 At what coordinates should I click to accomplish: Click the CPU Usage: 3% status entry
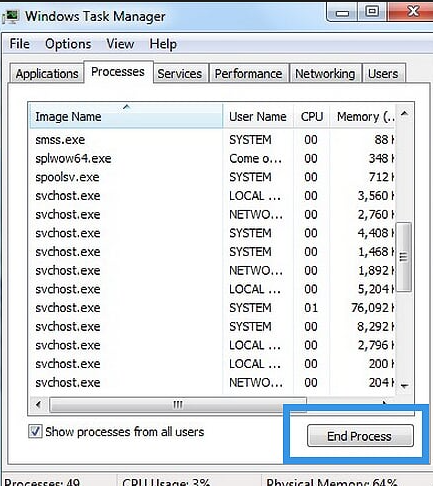pos(166,481)
